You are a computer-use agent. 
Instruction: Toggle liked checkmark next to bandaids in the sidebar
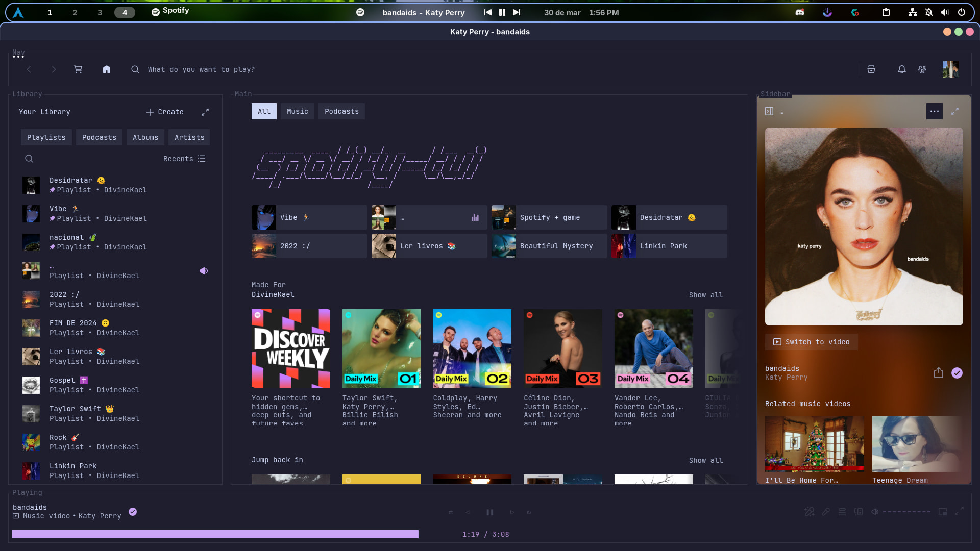tap(957, 373)
